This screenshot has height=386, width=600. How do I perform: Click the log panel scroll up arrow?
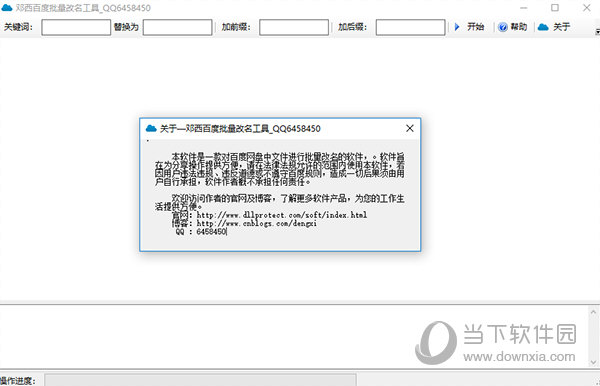[593, 312]
